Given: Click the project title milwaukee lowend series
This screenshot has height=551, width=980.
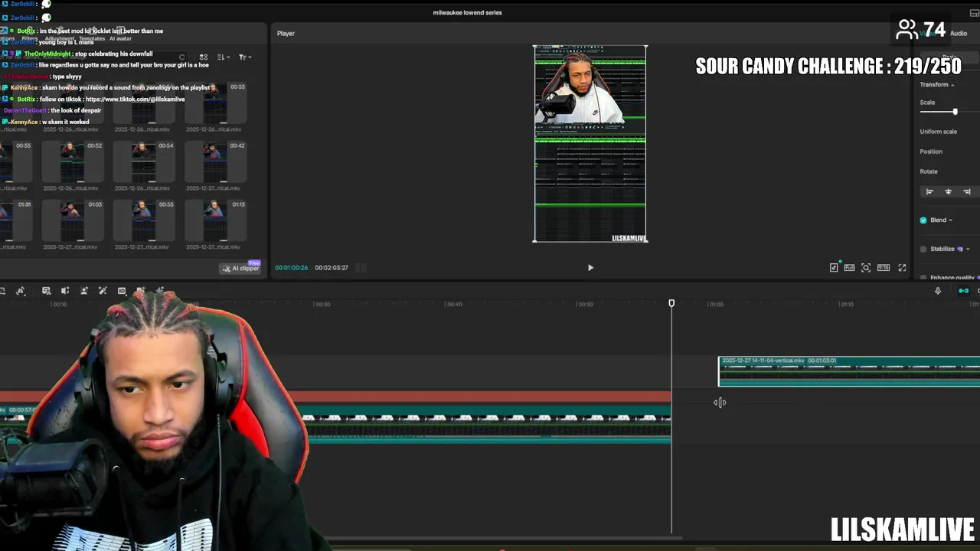Looking at the screenshot, I should (x=467, y=13).
